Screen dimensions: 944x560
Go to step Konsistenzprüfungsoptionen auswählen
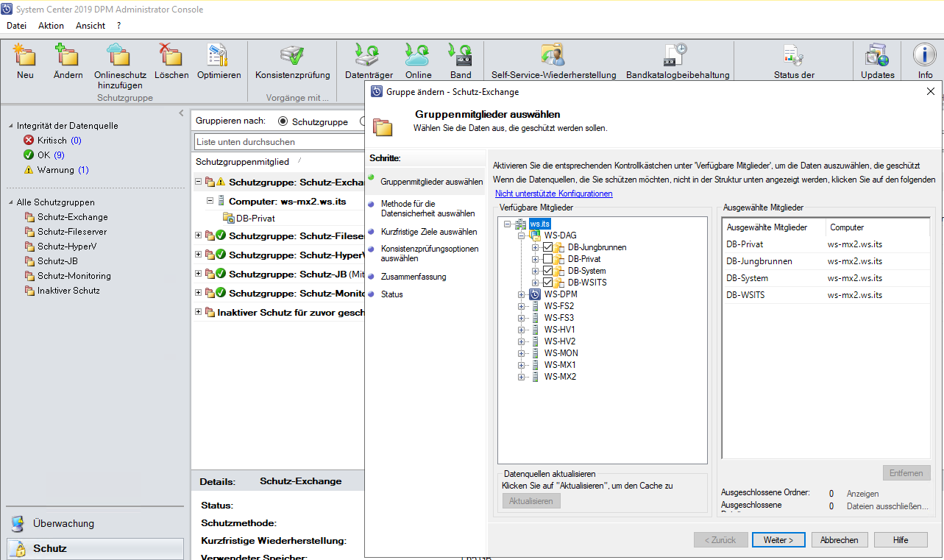430,254
